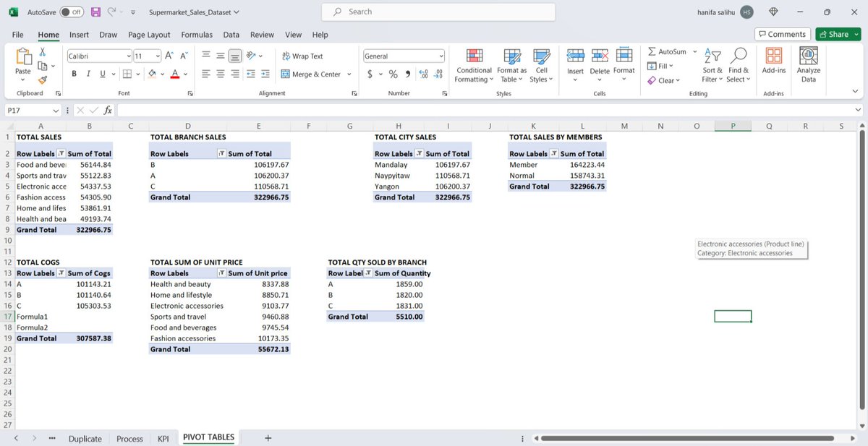Image resolution: width=868 pixels, height=446 pixels.
Task: Switch to the KPI sheet tab
Action: [163, 438]
